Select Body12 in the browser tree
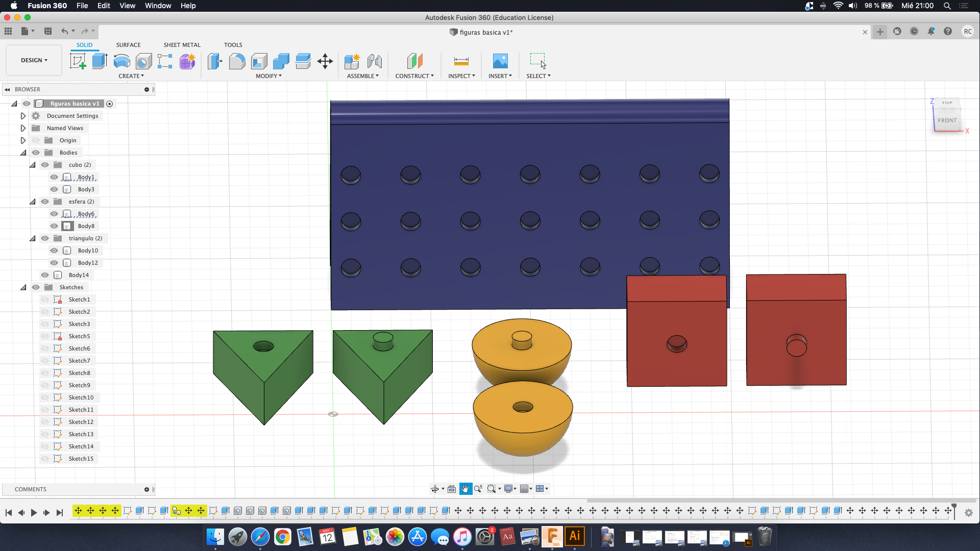 pyautogui.click(x=88, y=263)
